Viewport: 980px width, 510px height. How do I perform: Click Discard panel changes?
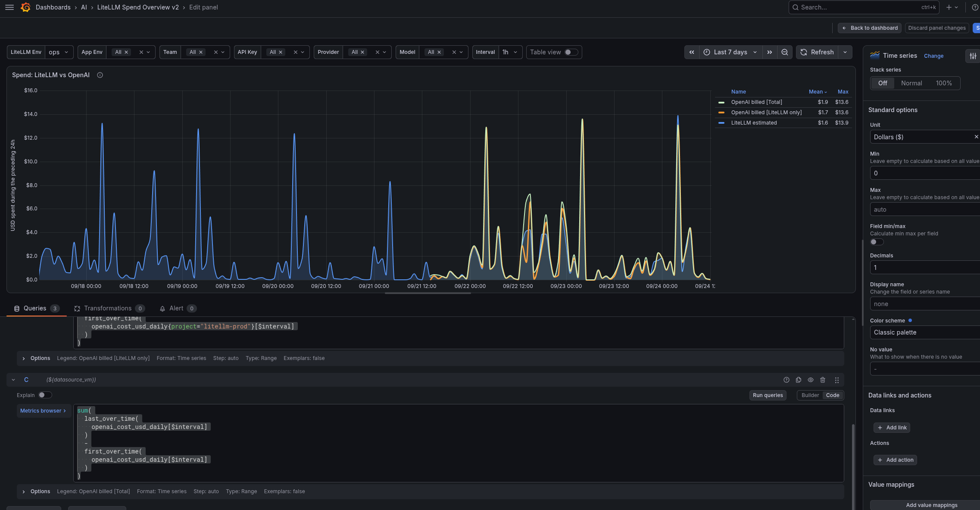(937, 28)
